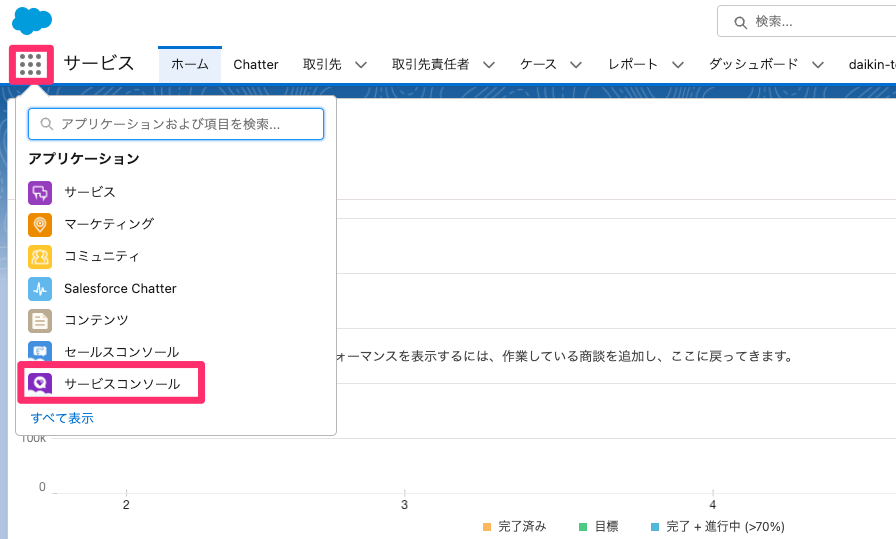Viewport: 896px width, 539px height.
Task: Go to the 取引先責任者 tab
Action: coord(430,65)
